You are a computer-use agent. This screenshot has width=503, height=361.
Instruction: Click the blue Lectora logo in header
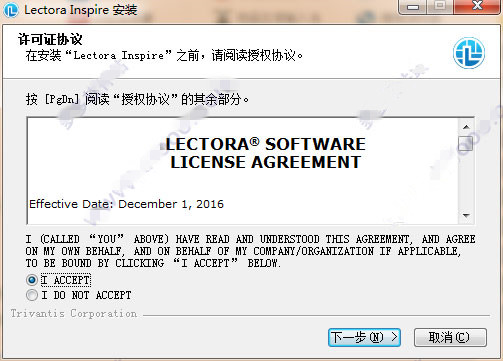point(469,53)
